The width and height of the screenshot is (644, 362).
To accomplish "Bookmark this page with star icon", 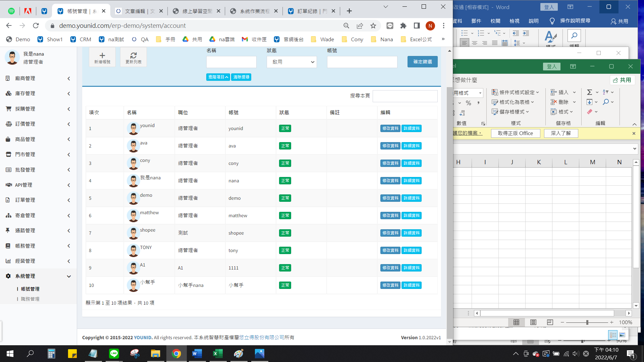I will coord(373,26).
